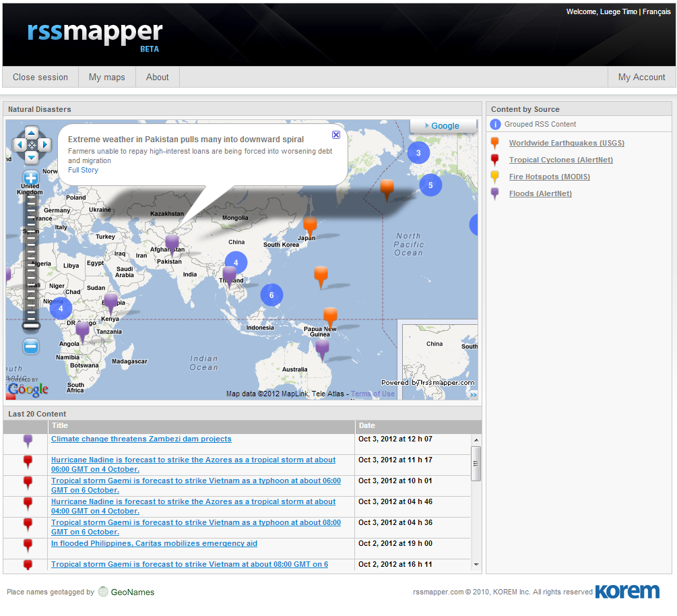
Task: Click the cluster marker labeled 4 over Nigeria
Action: (61, 309)
